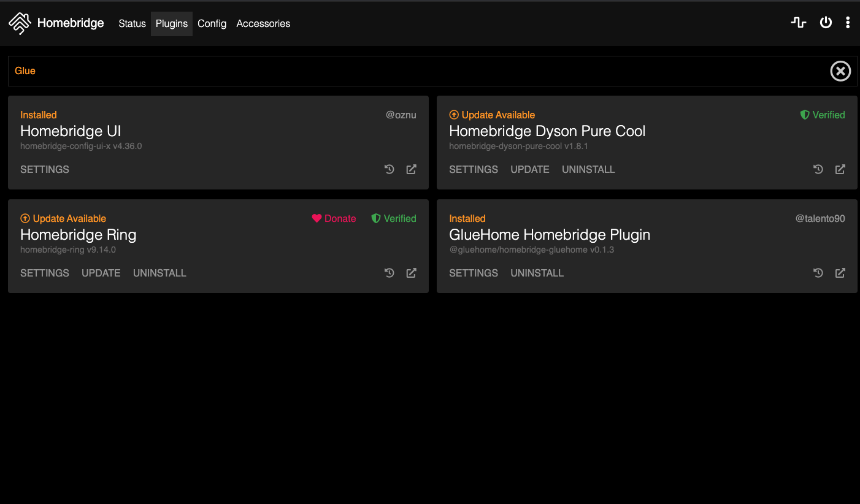The image size is (860, 504).
Task: Clear the plugin search with X icon
Action: click(840, 71)
